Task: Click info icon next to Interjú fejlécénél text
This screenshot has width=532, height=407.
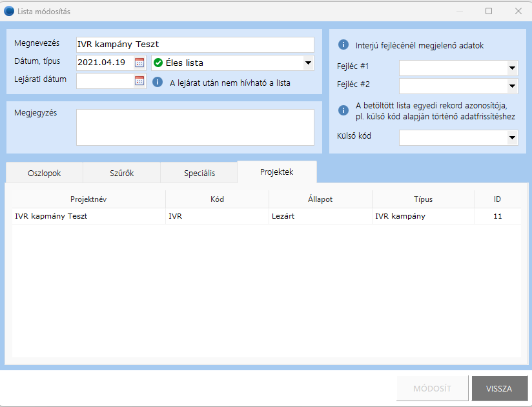Action: tap(343, 45)
